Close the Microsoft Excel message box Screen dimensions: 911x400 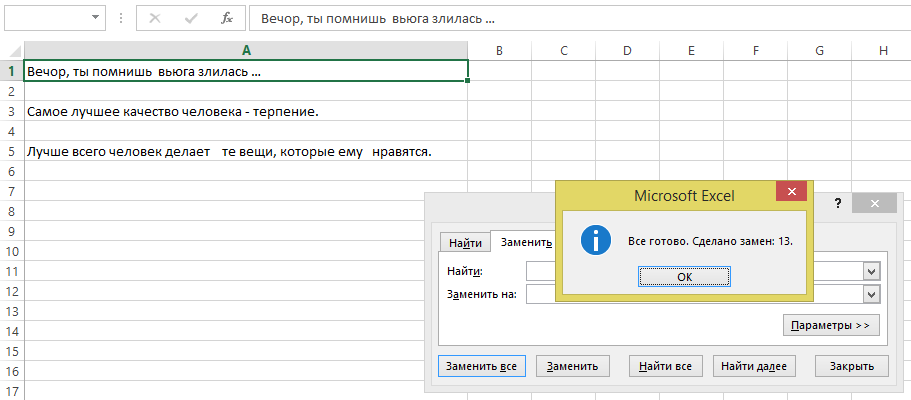(x=791, y=191)
